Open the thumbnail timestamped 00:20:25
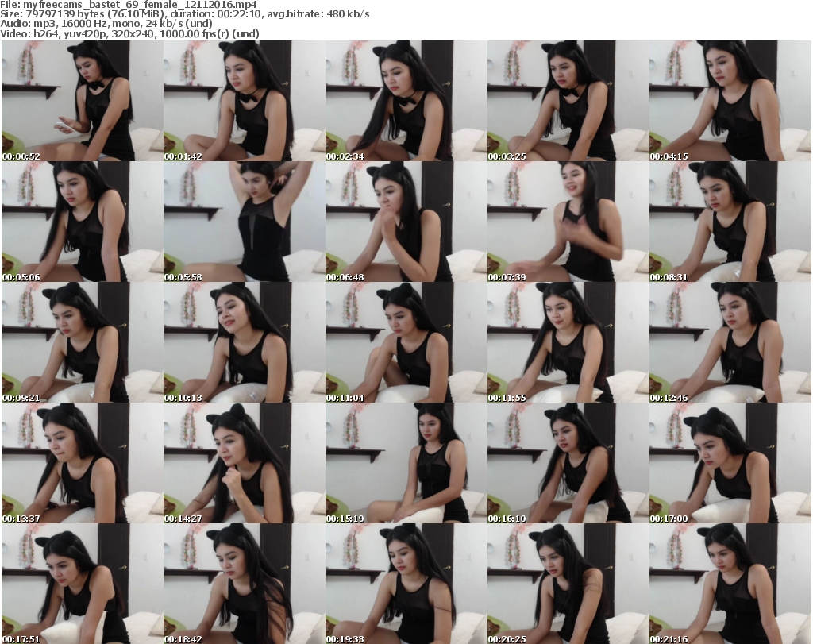The height and width of the screenshot is (644, 813). pos(568,584)
